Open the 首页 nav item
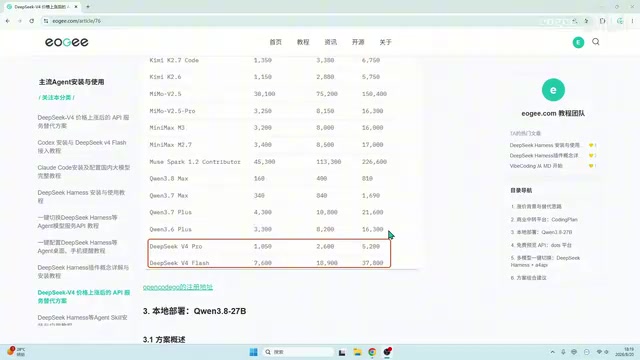 [x=276, y=42]
